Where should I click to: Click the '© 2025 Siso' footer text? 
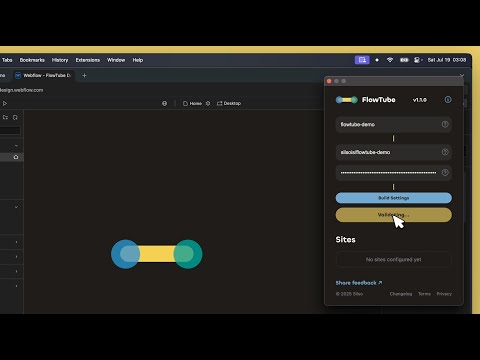(x=349, y=294)
